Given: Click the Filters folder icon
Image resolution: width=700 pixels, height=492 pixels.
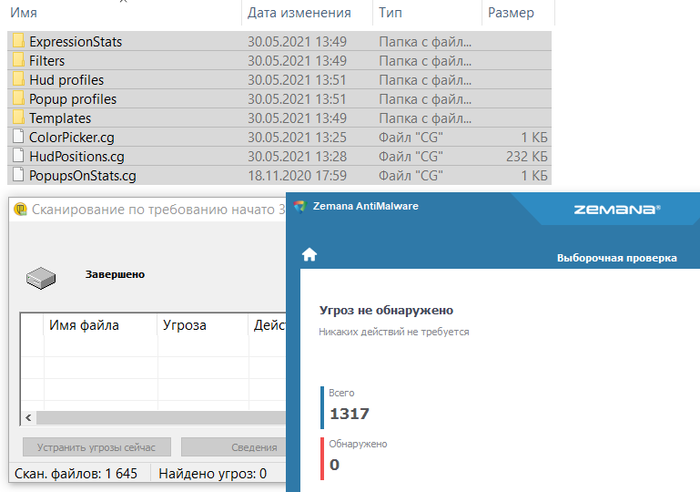Looking at the screenshot, I should pyautogui.click(x=19, y=60).
